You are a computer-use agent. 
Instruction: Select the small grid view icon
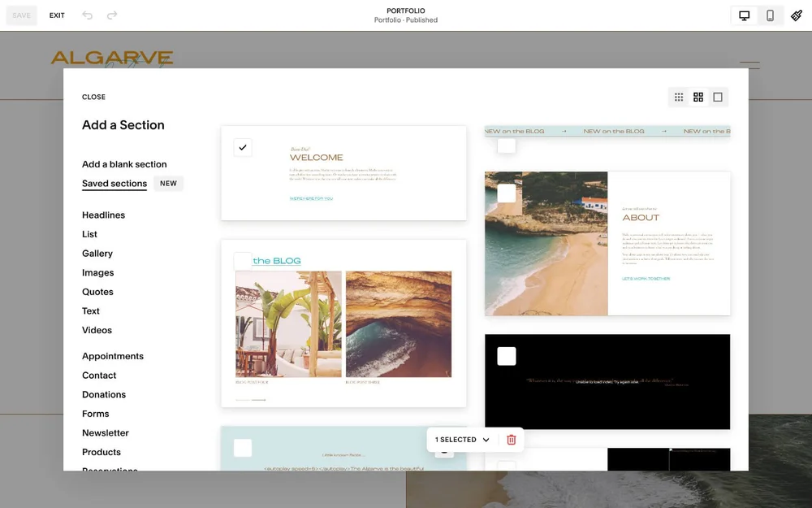[x=678, y=97]
